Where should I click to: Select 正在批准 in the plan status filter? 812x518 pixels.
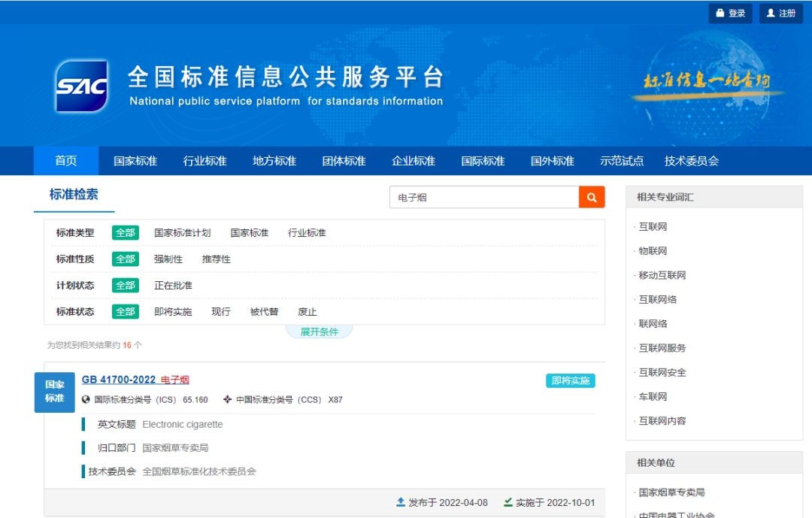(173, 286)
